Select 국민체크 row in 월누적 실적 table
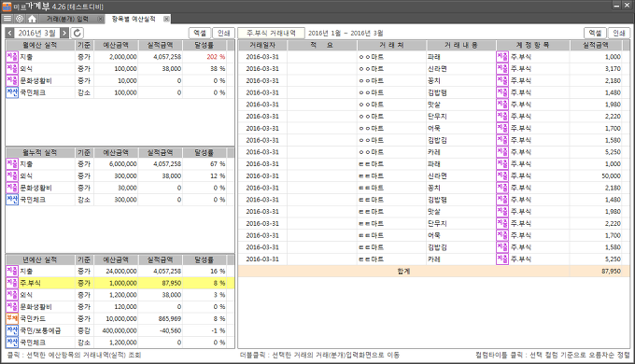 pos(120,200)
